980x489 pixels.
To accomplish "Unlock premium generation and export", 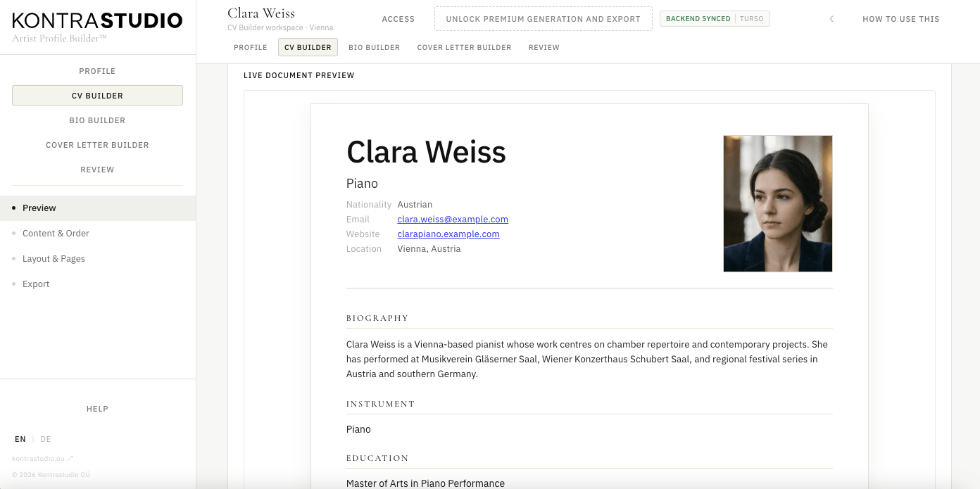I will (544, 19).
